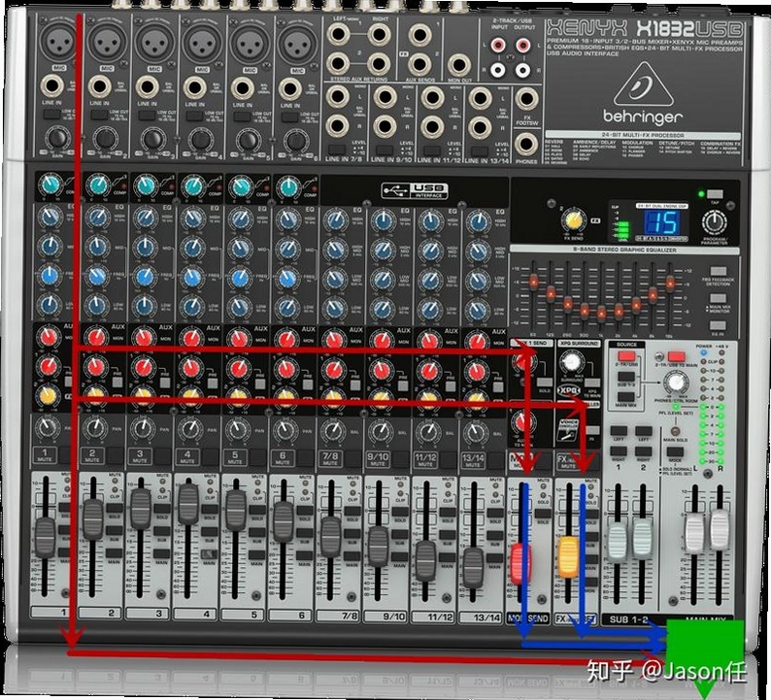Image resolution: width=771 pixels, height=700 pixels.
Task: Select the Sub 1-2 source button
Action: 626,377
